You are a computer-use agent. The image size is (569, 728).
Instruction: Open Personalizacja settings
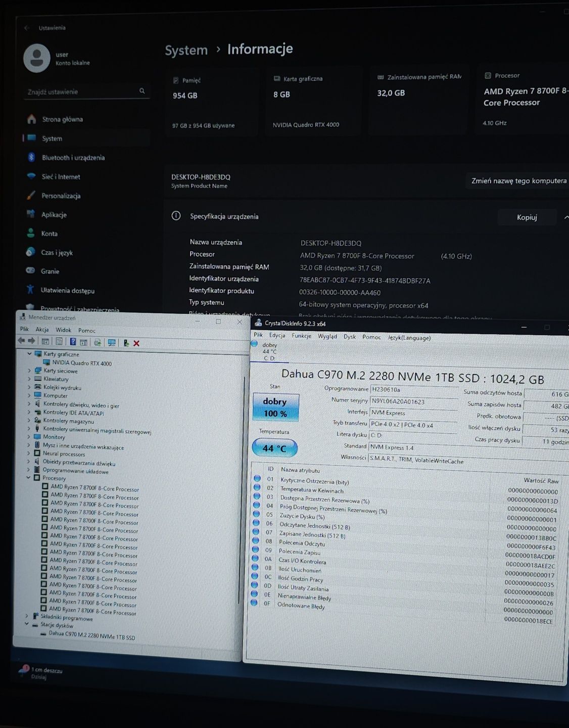point(61,196)
